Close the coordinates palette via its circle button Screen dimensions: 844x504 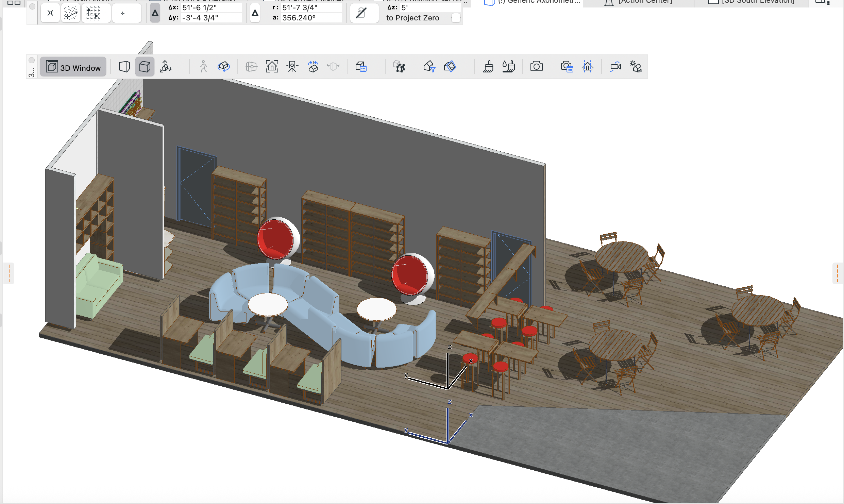(x=32, y=6)
